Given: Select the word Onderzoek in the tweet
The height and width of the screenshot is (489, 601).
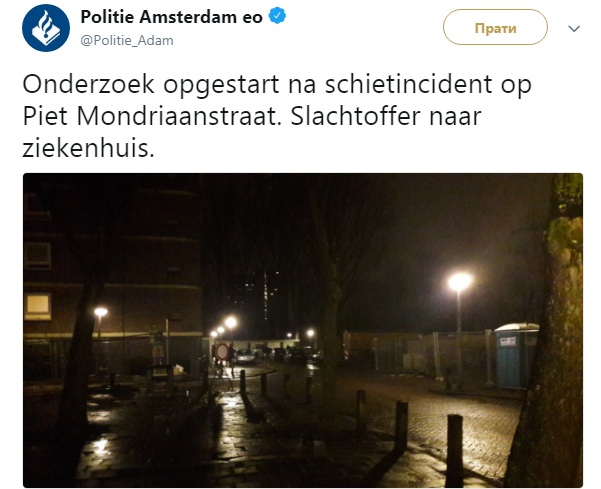Looking at the screenshot, I should (x=88, y=84).
